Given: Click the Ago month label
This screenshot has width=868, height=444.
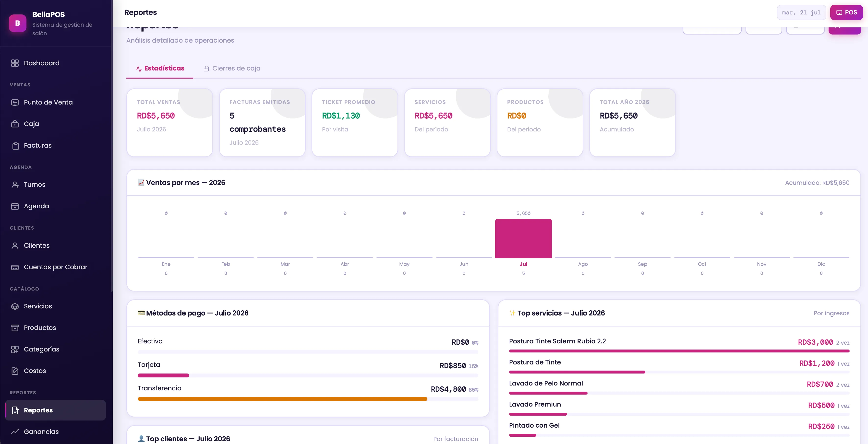Looking at the screenshot, I should (583, 264).
